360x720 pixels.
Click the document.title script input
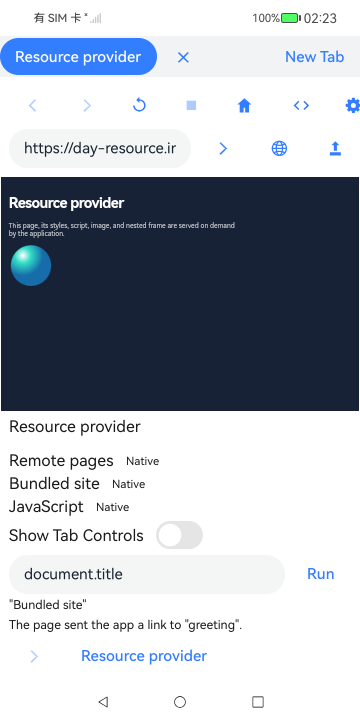click(x=147, y=574)
